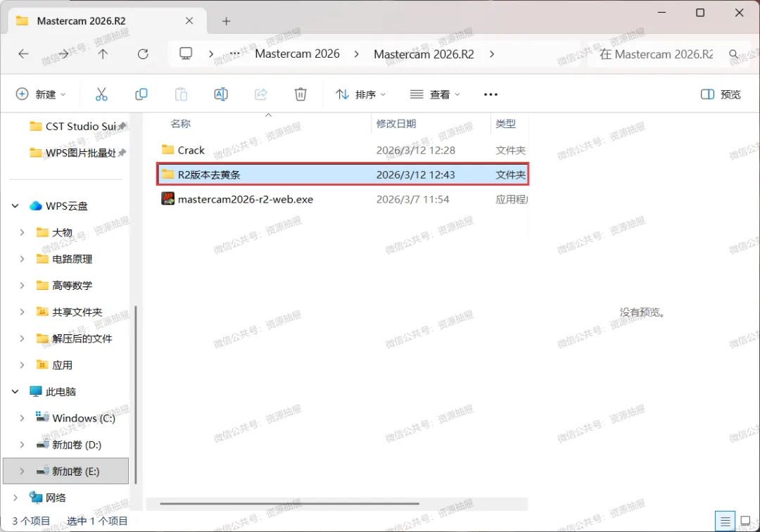760x532 pixels.
Task: Sort by 修改日期 column header
Action: point(396,124)
